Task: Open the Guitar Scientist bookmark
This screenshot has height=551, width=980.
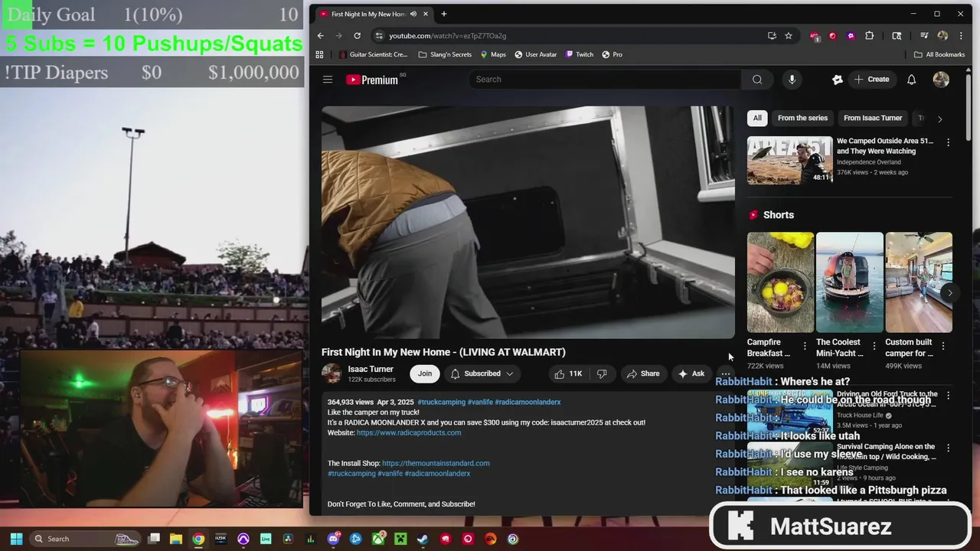Action: point(372,54)
